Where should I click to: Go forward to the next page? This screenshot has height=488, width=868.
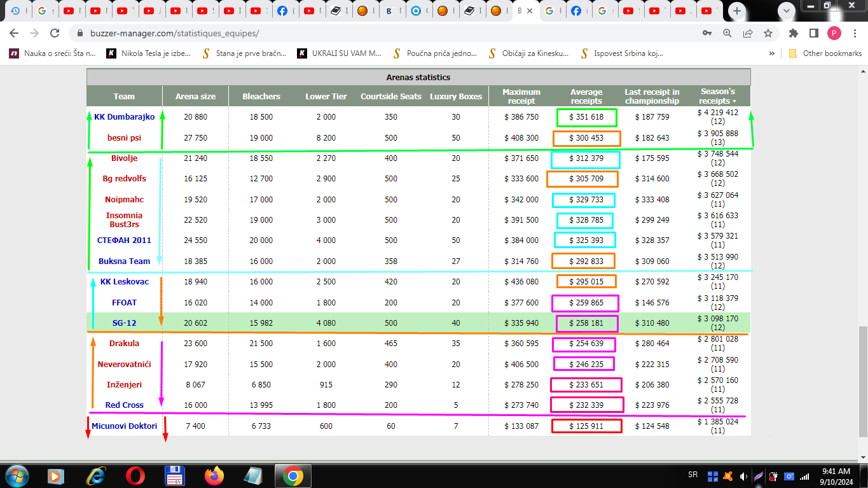tap(34, 33)
